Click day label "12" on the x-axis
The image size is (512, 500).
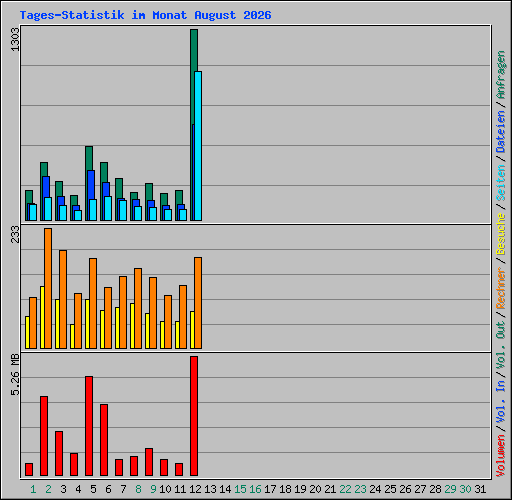(195, 489)
